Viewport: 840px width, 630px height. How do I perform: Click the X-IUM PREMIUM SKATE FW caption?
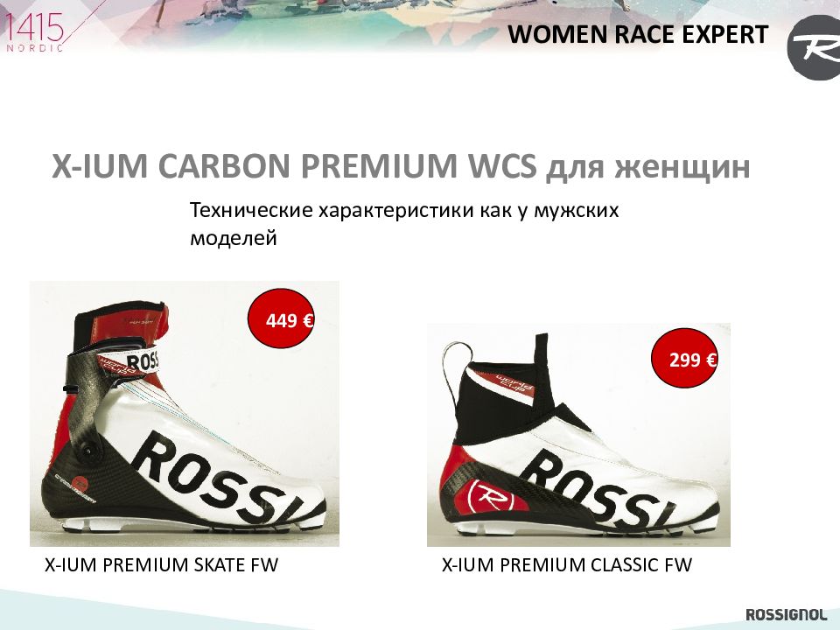pos(161,565)
